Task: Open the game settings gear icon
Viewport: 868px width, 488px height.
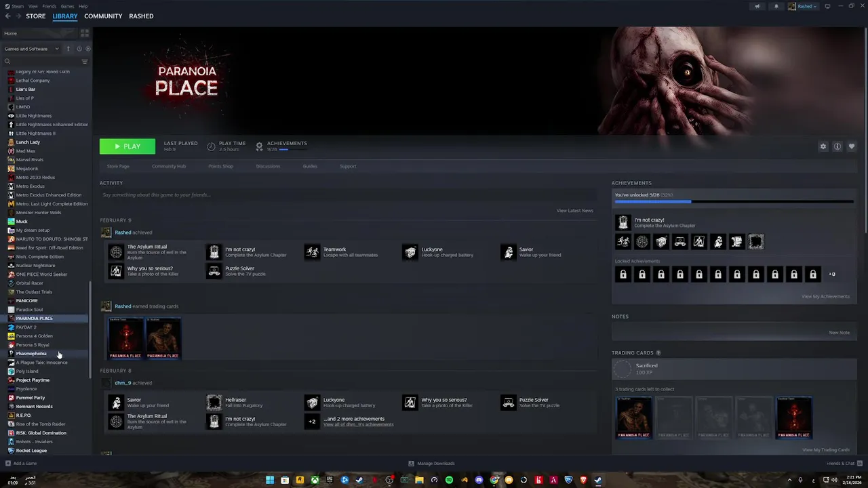Action: point(823,146)
